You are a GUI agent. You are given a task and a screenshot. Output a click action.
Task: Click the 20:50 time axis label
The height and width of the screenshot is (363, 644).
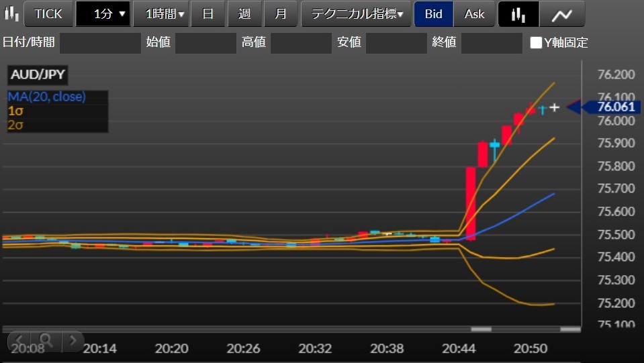(531, 349)
